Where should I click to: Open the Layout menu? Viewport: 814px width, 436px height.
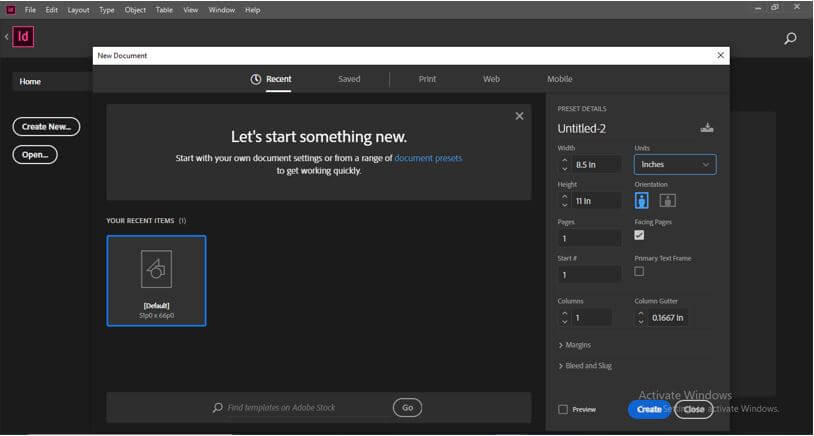tap(78, 10)
